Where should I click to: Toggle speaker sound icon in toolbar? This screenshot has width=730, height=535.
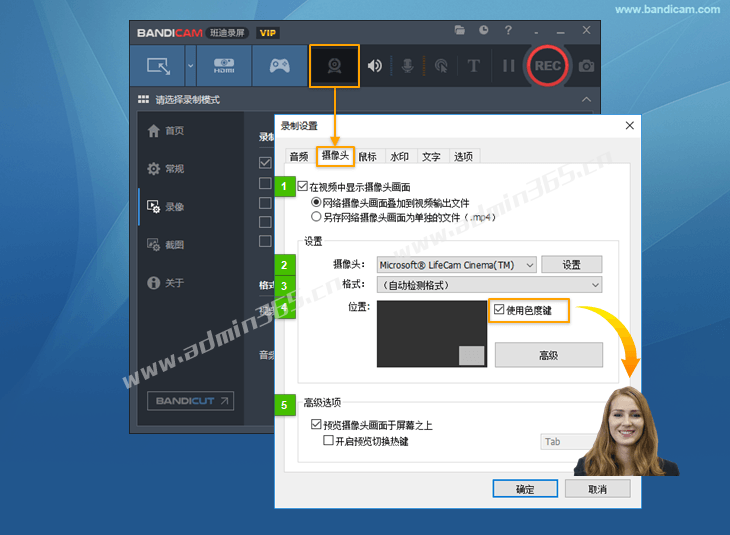coord(374,66)
